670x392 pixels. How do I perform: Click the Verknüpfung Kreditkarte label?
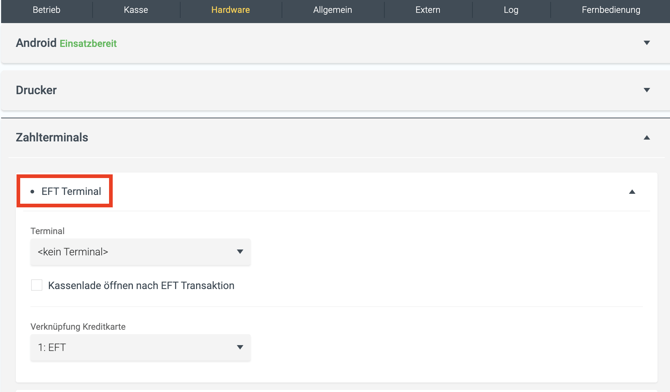(x=78, y=327)
